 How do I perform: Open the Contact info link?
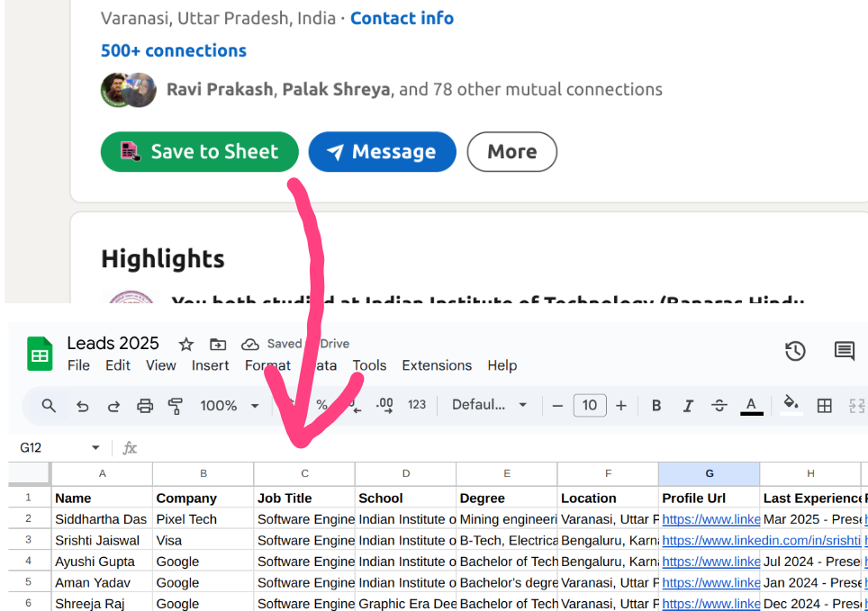tap(402, 18)
